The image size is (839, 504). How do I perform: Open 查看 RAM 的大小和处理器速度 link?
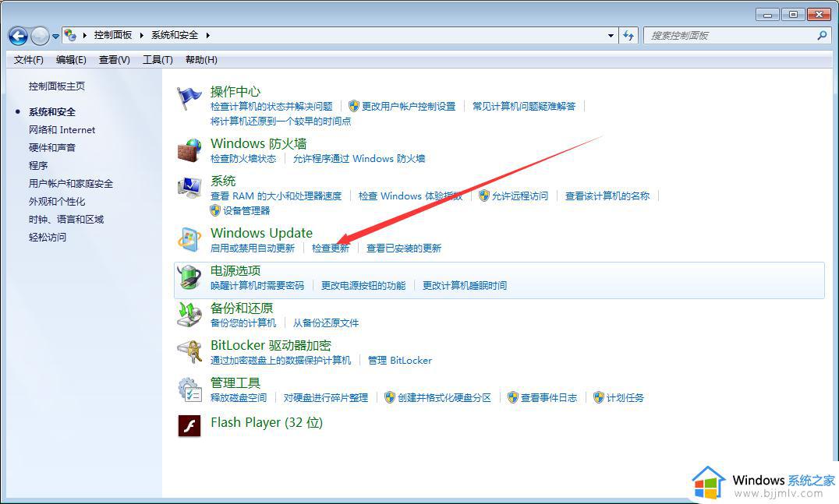coord(276,196)
